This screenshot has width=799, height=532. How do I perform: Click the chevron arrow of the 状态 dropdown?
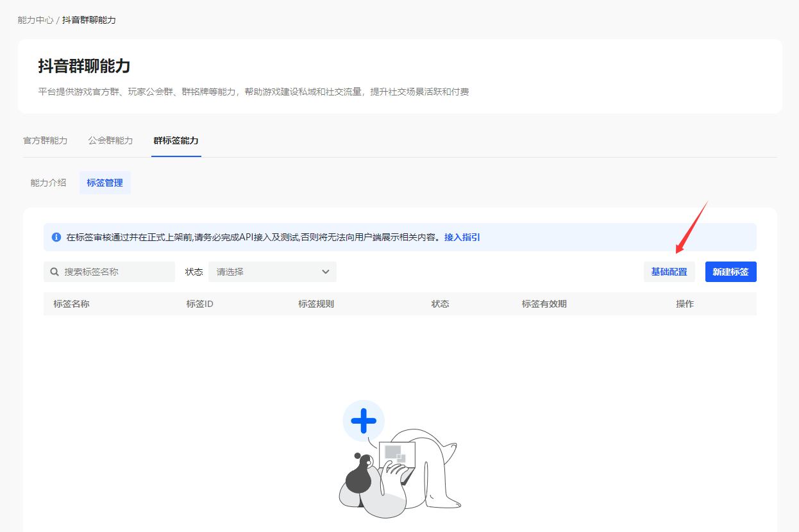tap(325, 272)
